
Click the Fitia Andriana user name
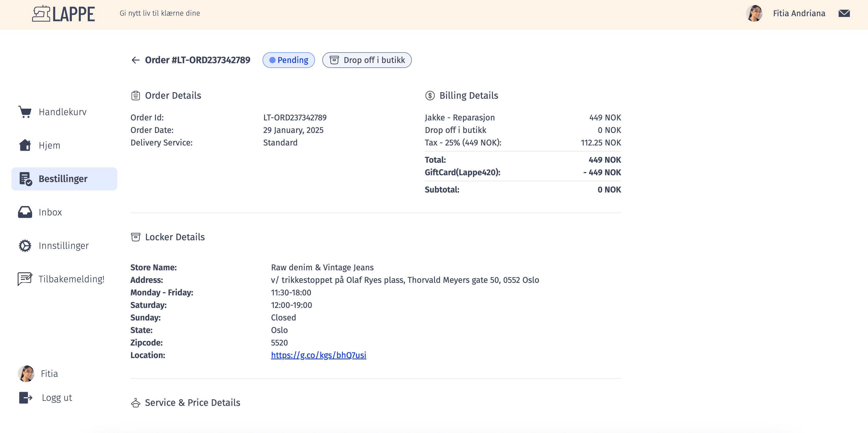[799, 13]
